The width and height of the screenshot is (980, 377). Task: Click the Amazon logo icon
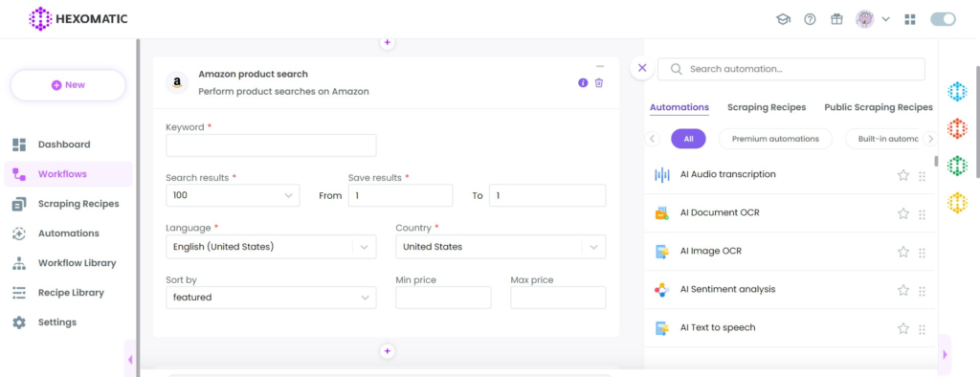tap(177, 82)
